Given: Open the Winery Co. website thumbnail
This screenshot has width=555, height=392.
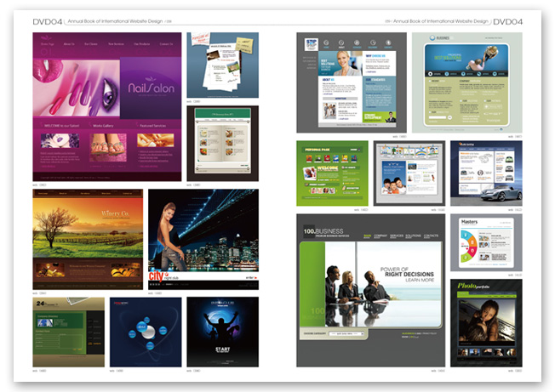Looking at the screenshot, I should coord(88,239).
